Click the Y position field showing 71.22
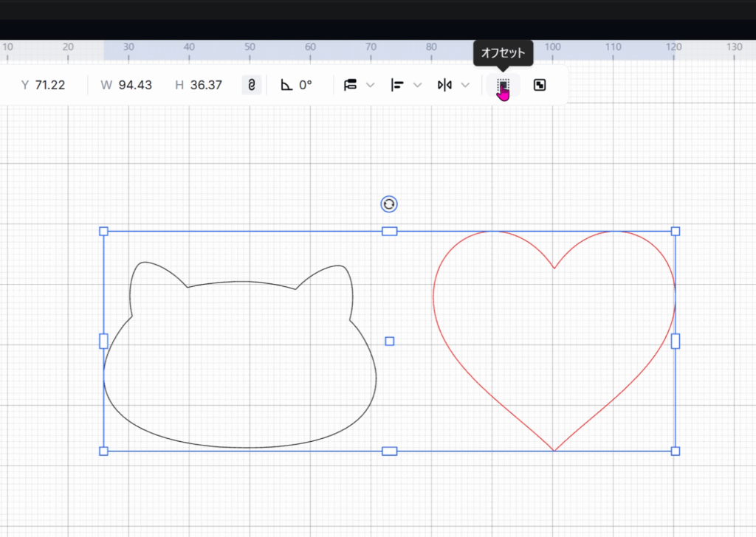756x537 pixels. 50,86
